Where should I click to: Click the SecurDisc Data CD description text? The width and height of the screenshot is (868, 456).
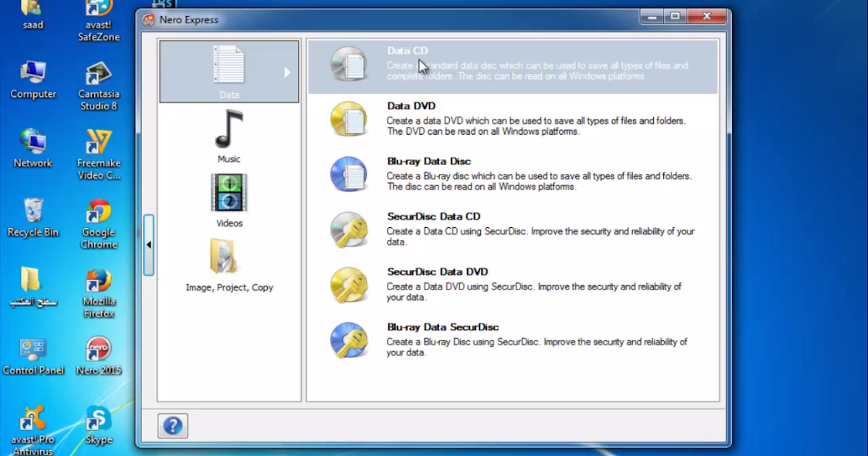540,237
